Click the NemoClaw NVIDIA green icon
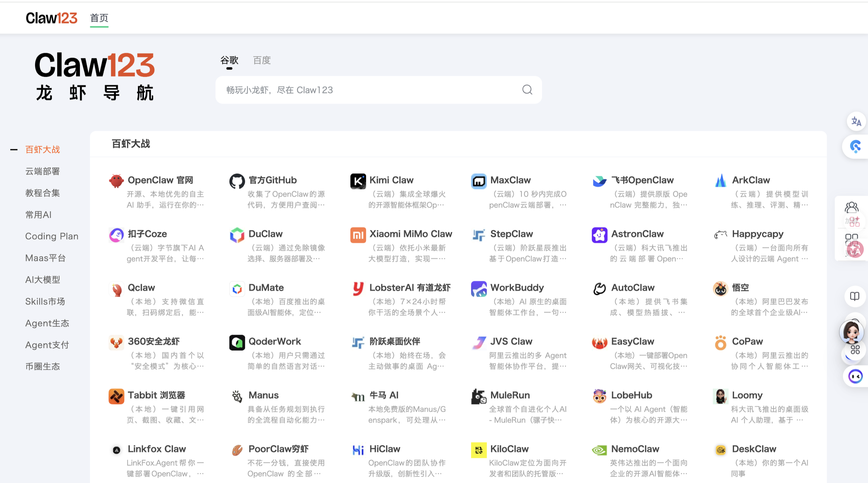Image resolution: width=868 pixels, height=483 pixels. [599, 449]
